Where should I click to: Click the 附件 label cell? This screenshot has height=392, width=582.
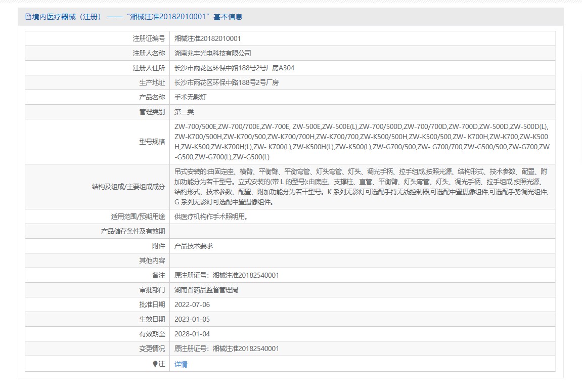pos(97,246)
